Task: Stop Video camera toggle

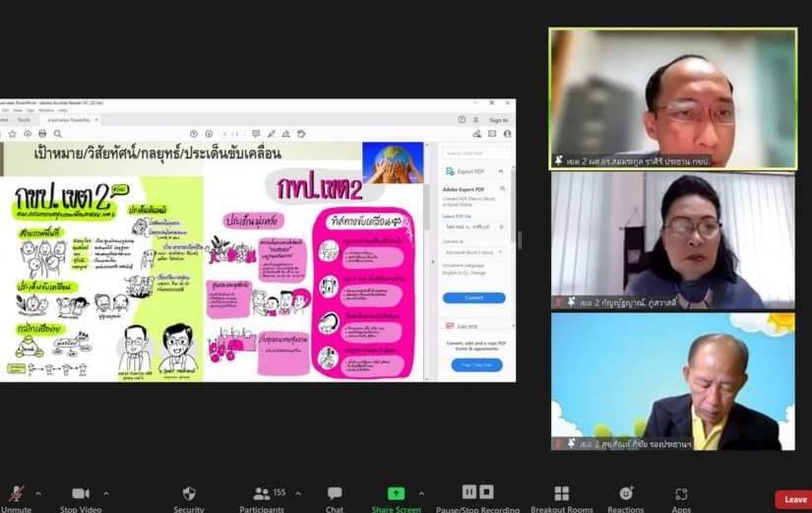Action: [x=81, y=494]
